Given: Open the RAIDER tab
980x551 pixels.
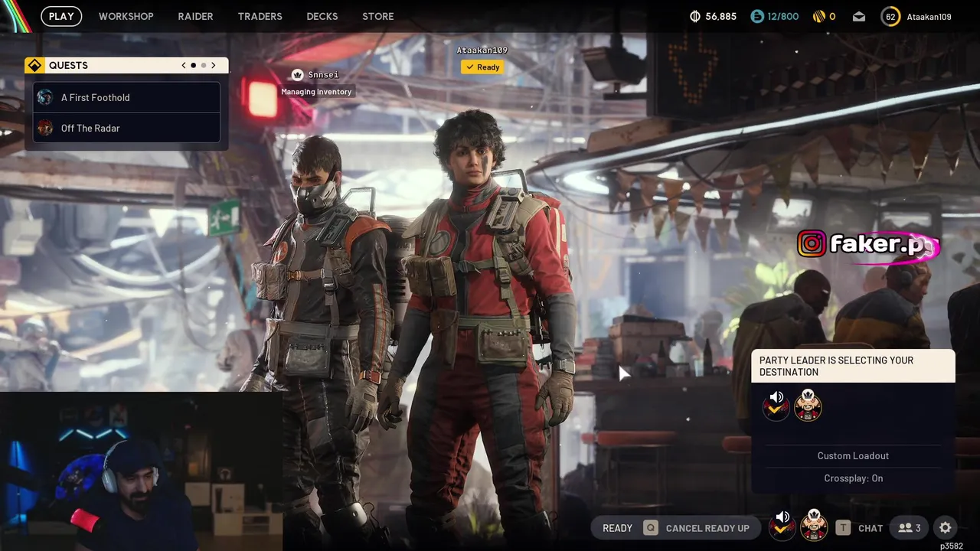Looking at the screenshot, I should (x=195, y=16).
